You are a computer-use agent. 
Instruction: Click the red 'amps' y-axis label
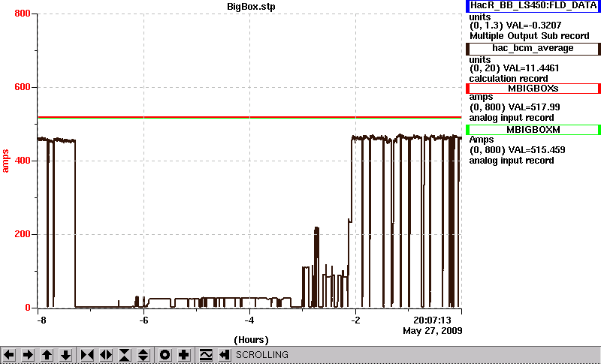6,161
